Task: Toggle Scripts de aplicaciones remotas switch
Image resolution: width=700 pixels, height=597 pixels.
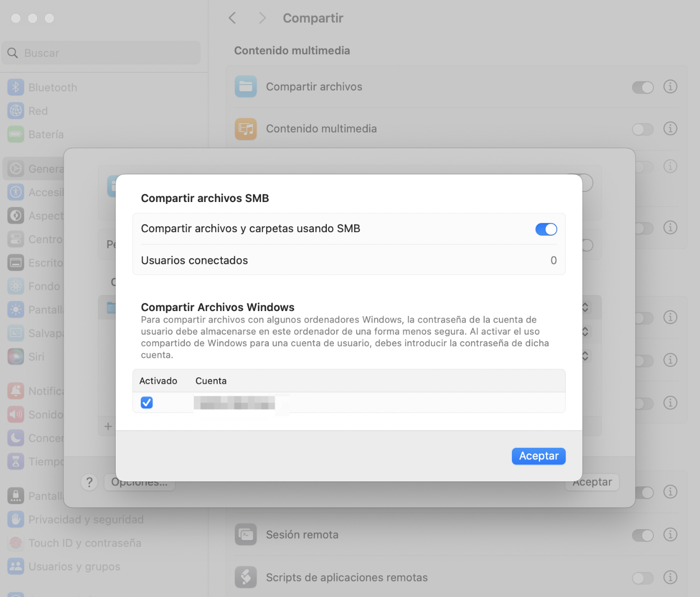Action: (x=643, y=578)
